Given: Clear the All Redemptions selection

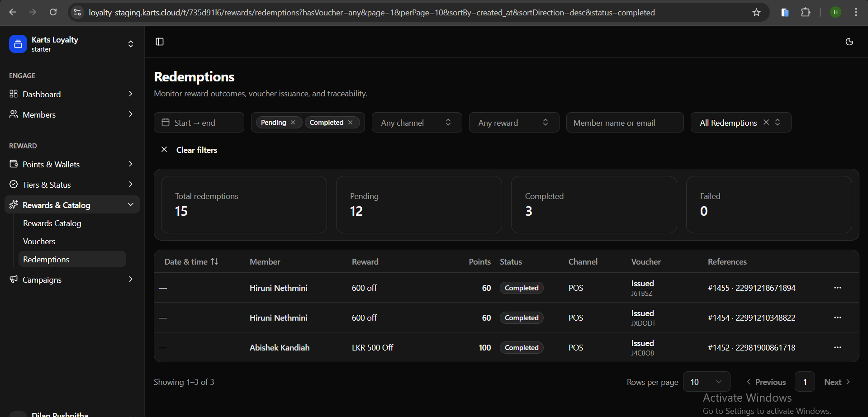Looking at the screenshot, I should pyautogui.click(x=766, y=122).
